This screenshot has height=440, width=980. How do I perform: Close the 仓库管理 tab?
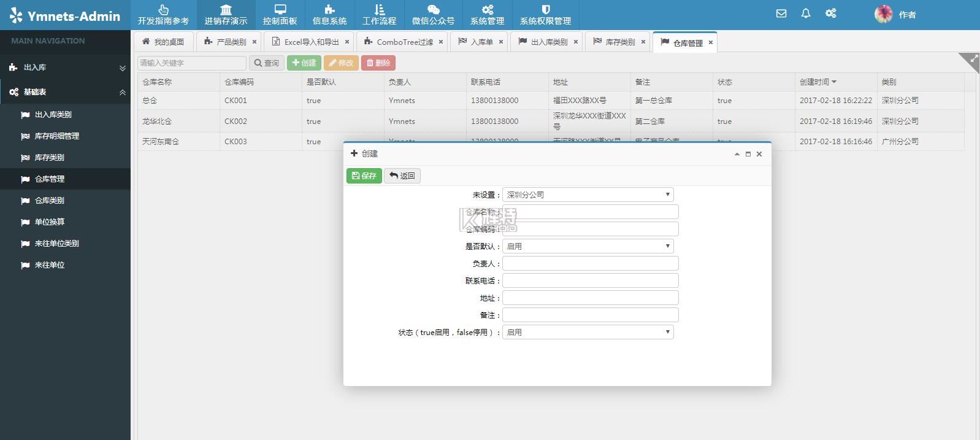[711, 43]
